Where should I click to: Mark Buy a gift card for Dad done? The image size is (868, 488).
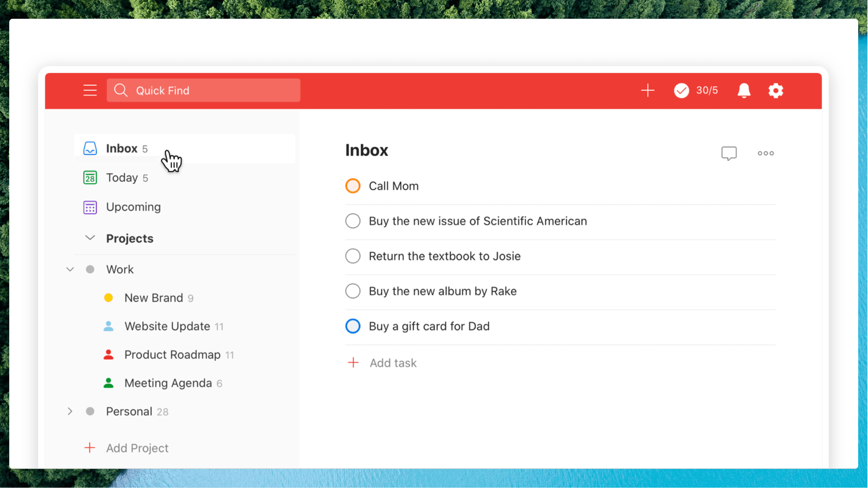(x=352, y=326)
